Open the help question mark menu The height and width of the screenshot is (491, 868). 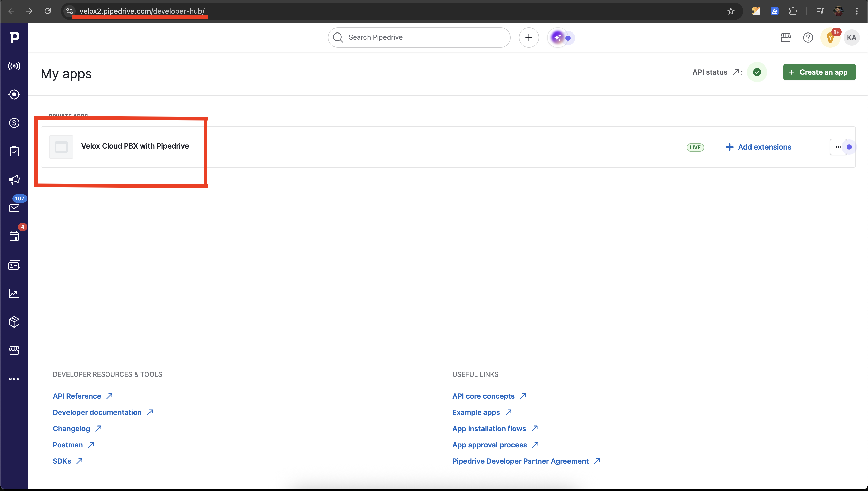click(808, 37)
